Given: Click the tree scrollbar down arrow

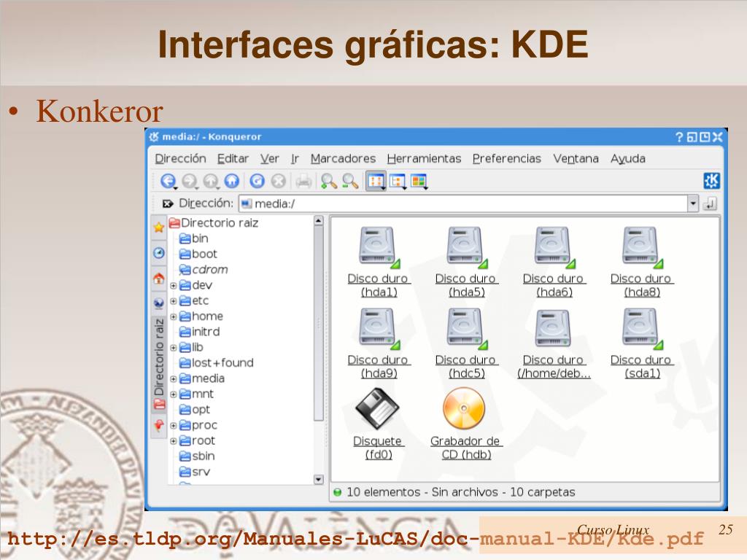Looking at the screenshot, I should coord(319,479).
